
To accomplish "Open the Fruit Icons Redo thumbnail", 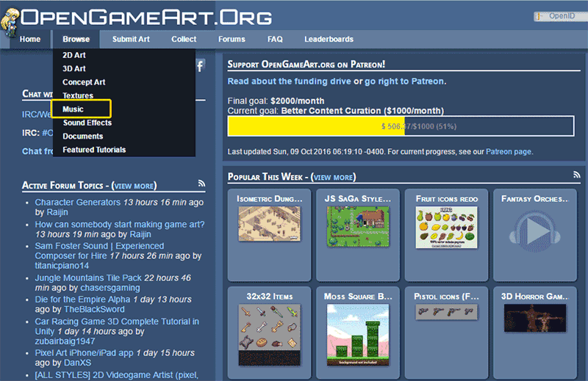I will 446,228.
